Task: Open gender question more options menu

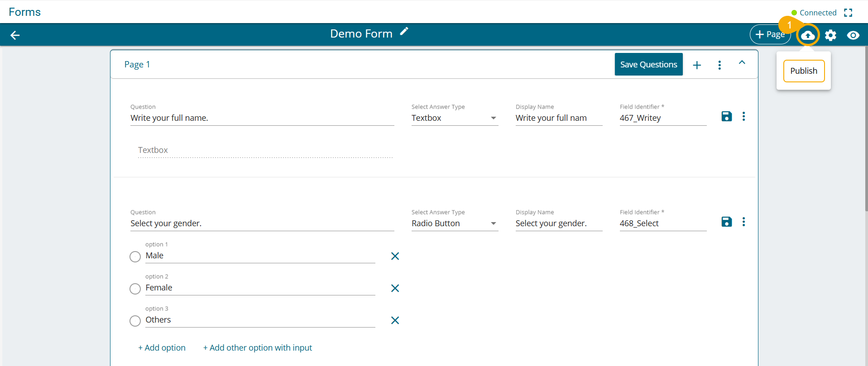Action: (743, 222)
